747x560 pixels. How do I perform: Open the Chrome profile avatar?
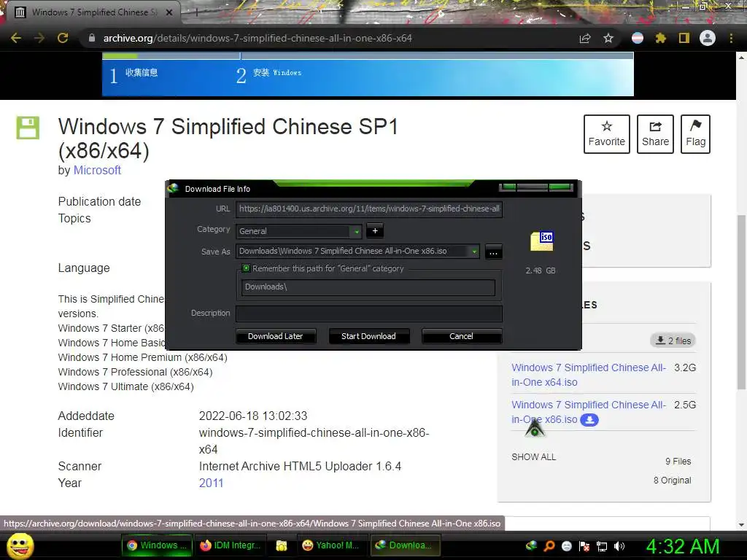point(708,38)
